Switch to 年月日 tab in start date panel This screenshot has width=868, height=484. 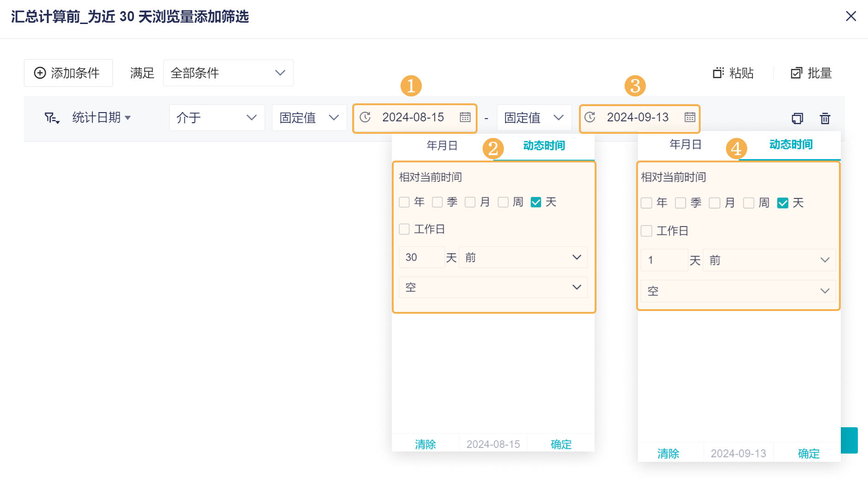click(442, 146)
